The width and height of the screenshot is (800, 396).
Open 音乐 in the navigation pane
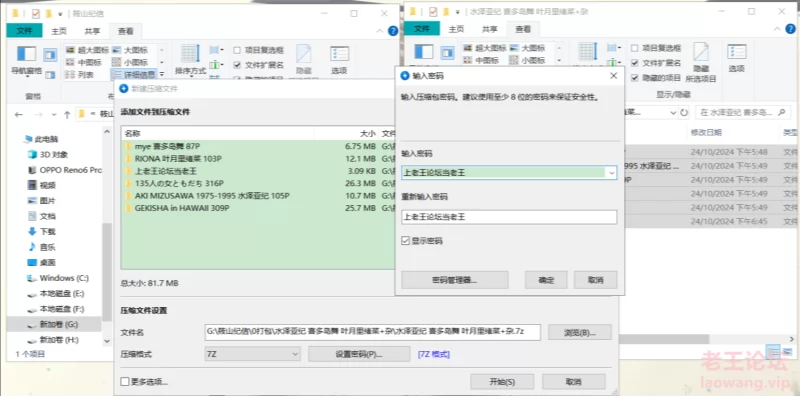pyautogui.click(x=41, y=247)
